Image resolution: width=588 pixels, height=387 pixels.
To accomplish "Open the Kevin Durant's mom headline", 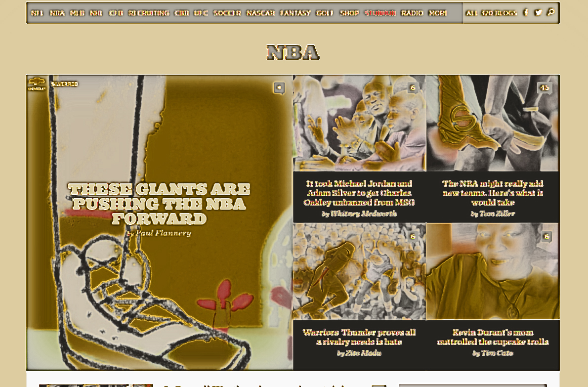I will coord(493,337).
